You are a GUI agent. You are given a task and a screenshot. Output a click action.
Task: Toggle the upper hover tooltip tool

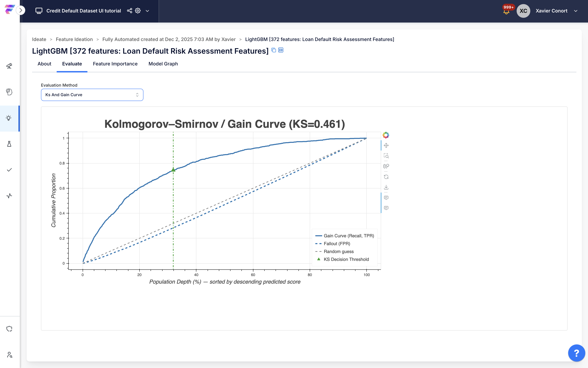[x=386, y=198]
